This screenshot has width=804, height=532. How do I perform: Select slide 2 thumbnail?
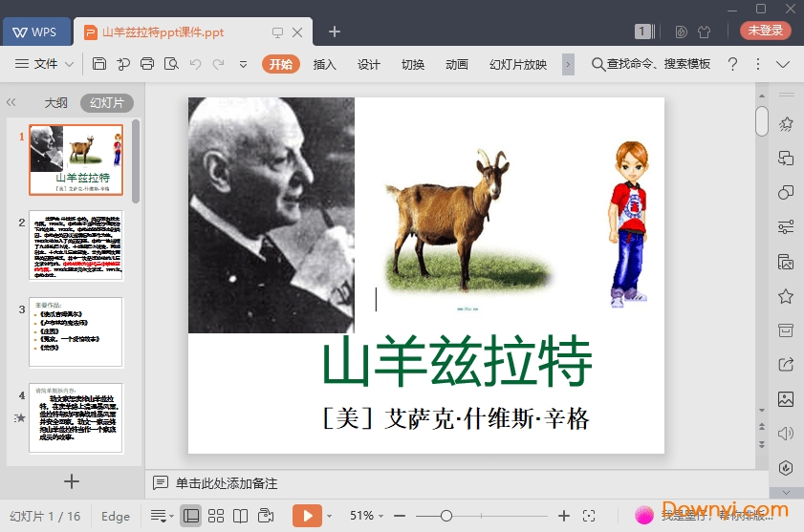(x=76, y=245)
